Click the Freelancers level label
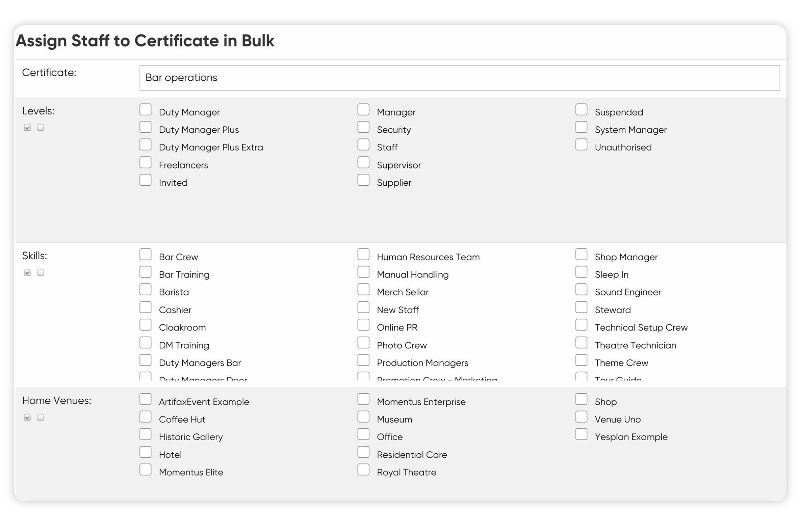This screenshot has width=801, height=532. pos(183,165)
